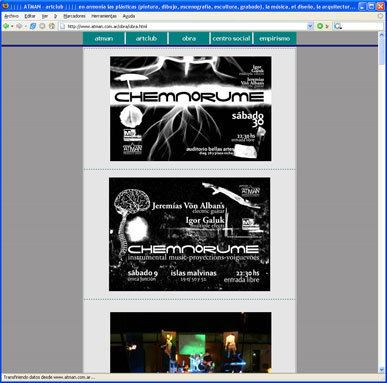Expand the address bar history dropdown
The height and width of the screenshot is (383, 387).
(x=310, y=26)
